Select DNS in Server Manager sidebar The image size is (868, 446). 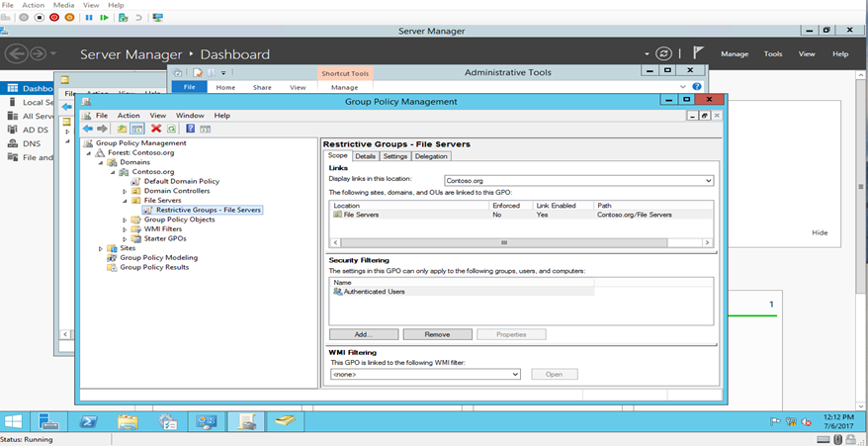32,143
